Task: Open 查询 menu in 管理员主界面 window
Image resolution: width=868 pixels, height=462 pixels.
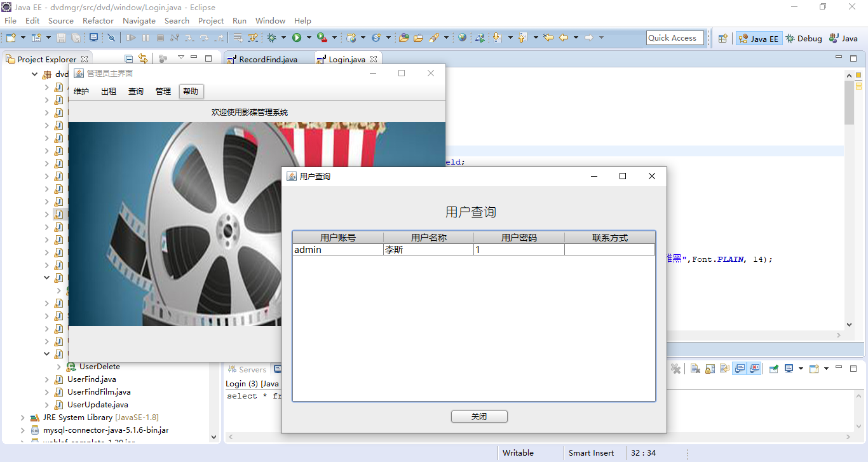Action: 136,92
